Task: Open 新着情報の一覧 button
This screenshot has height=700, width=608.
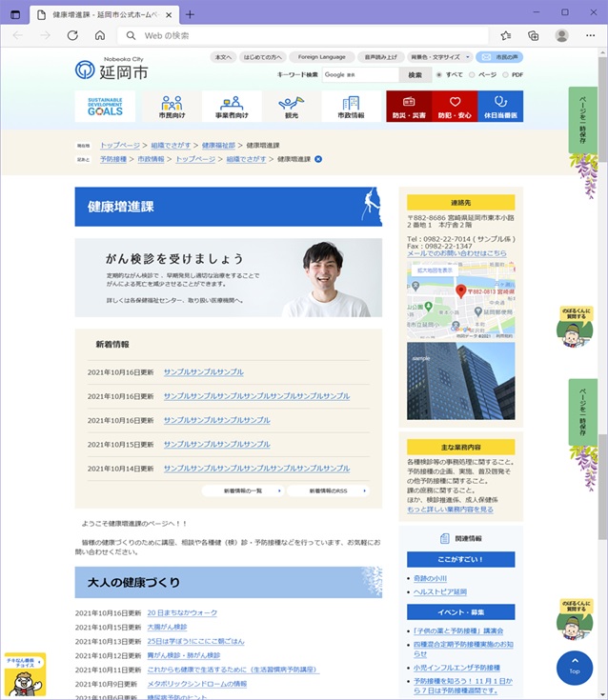Action: pyautogui.click(x=243, y=491)
